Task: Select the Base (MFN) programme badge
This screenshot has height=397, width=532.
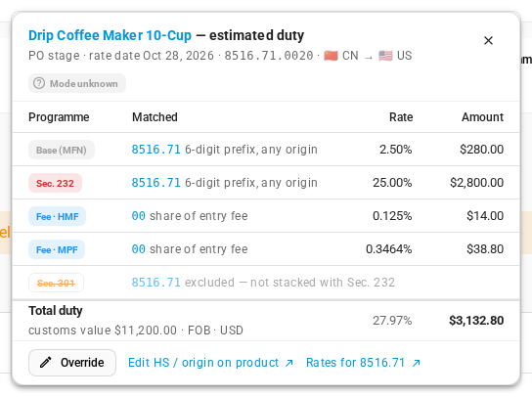Action: click(62, 150)
